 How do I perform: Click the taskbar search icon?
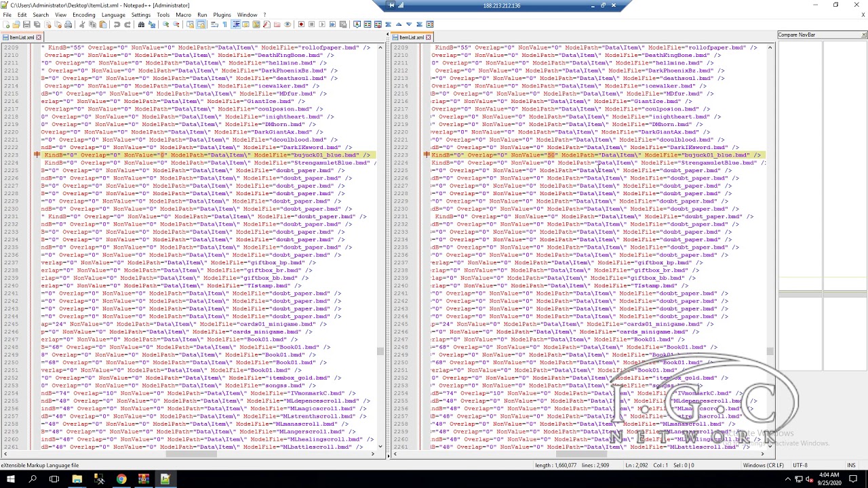33,479
